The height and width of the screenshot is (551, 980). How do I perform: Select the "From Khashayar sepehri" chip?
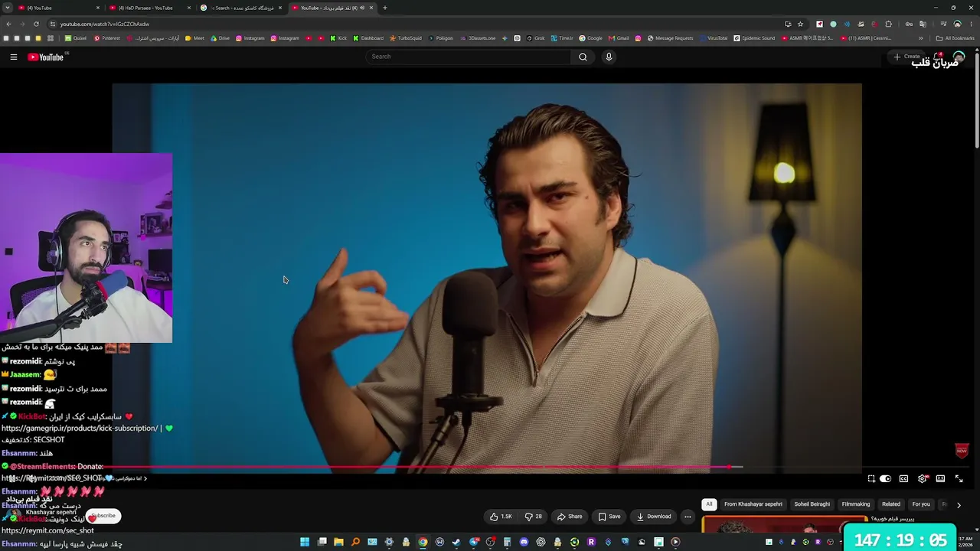click(753, 504)
